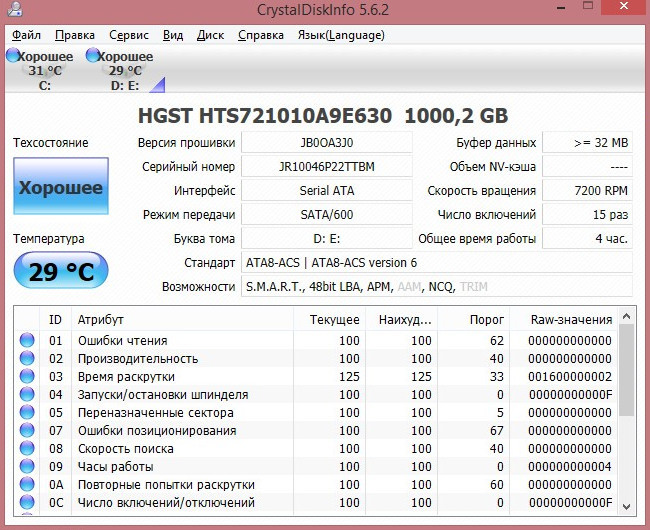
Task: Click the empty NV cache size field
Action: coord(587,167)
